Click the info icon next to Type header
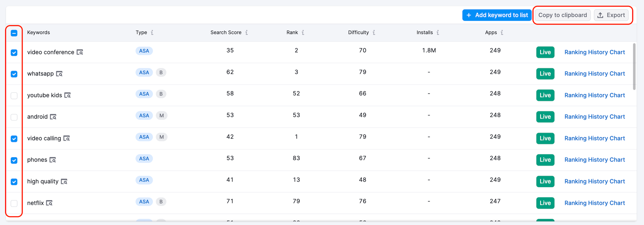The image size is (644, 225). (152, 33)
